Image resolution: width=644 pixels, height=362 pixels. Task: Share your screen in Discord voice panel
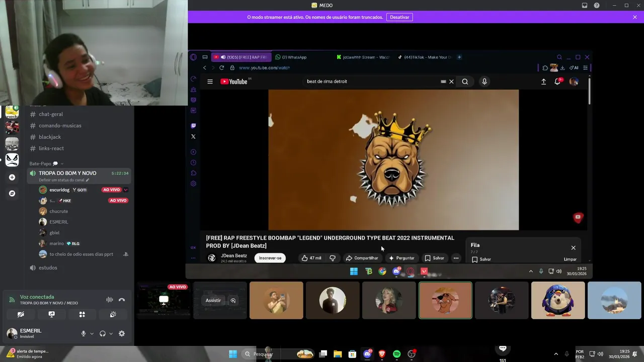[51, 314]
